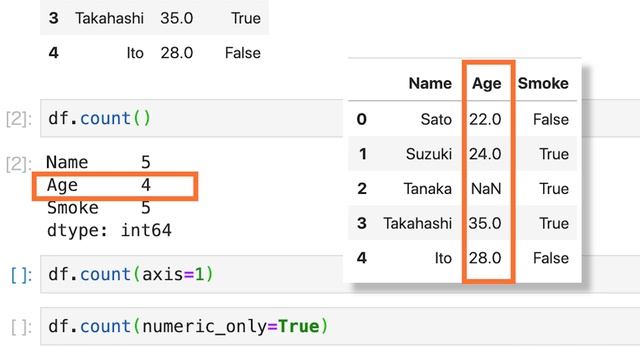
Task: Click the 'Name 5' output line
Action: (x=98, y=162)
